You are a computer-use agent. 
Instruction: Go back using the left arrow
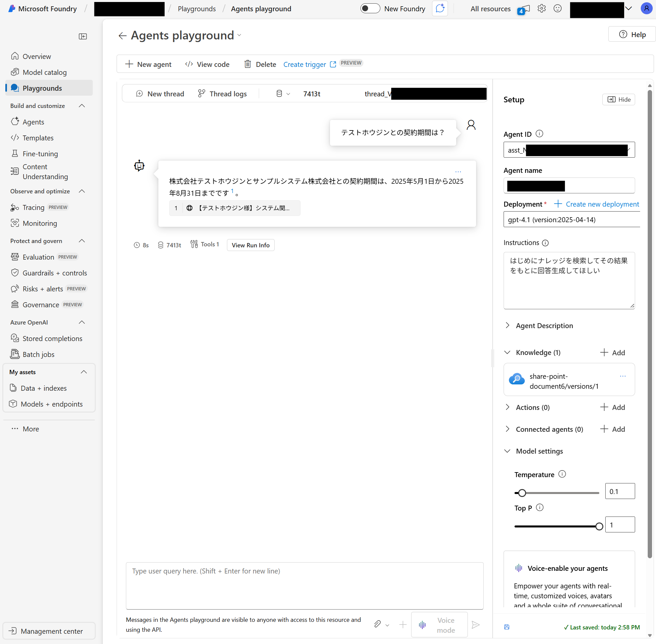(123, 35)
